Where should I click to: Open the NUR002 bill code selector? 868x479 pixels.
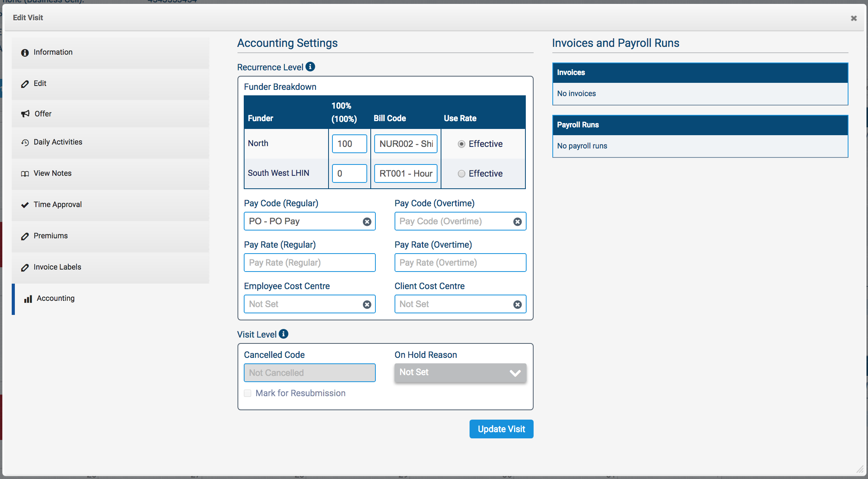click(405, 144)
